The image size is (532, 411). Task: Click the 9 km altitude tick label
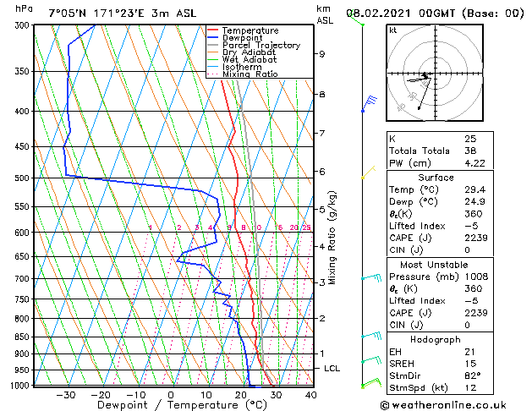(322, 54)
